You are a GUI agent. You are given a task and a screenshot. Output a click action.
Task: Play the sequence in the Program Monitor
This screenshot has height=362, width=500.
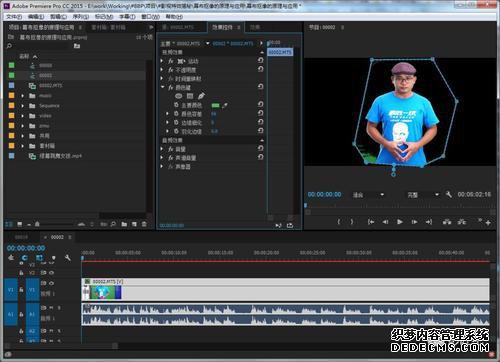(400, 222)
